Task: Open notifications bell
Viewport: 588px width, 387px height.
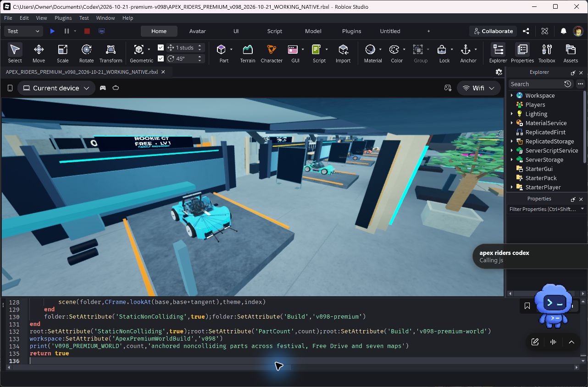Action: coord(563,31)
